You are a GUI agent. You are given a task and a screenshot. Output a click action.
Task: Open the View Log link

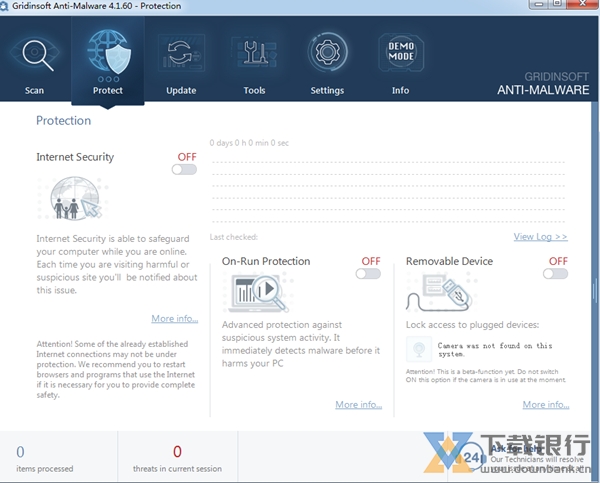[540, 237]
